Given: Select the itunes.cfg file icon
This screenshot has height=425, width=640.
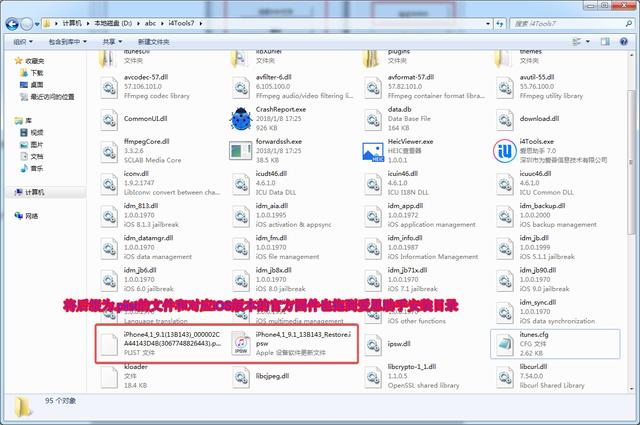Looking at the screenshot, I should [x=505, y=344].
